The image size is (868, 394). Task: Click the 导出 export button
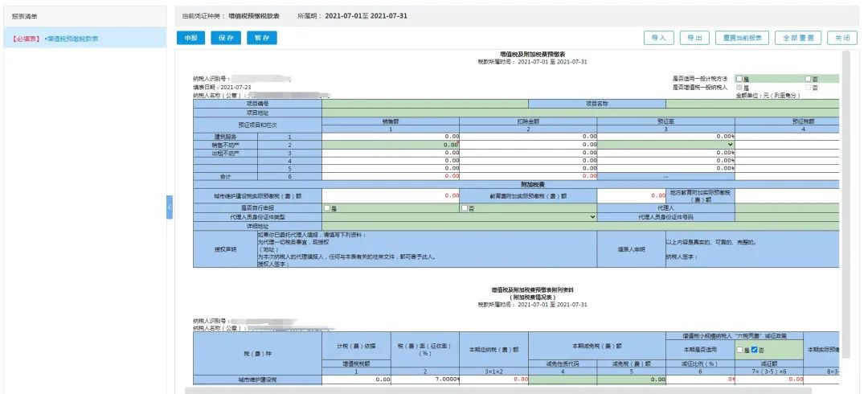694,38
